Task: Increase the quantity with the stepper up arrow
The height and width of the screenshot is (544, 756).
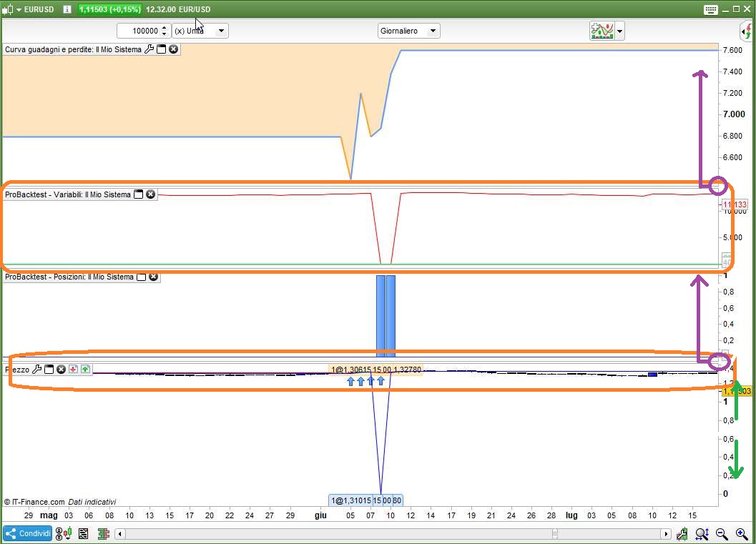Action: click(x=165, y=28)
